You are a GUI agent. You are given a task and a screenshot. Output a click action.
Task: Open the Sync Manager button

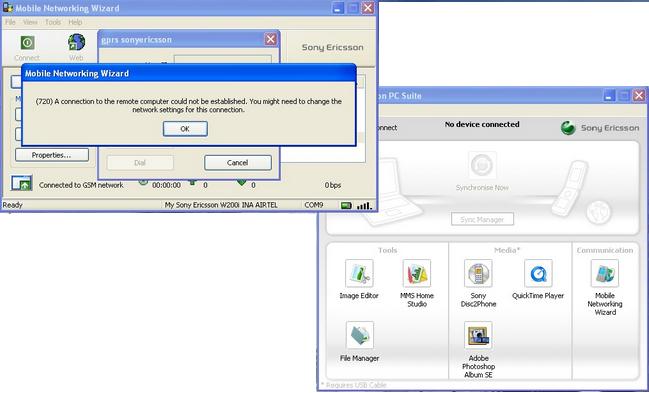point(482,219)
